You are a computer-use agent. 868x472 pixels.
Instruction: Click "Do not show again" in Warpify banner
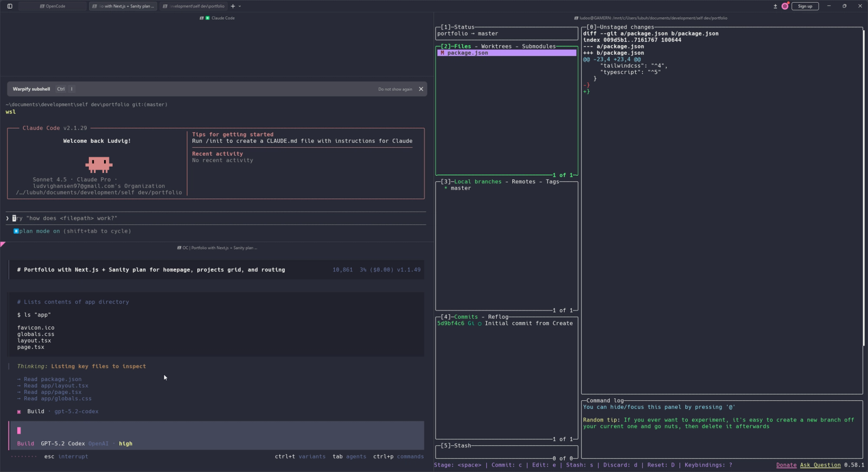point(395,89)
